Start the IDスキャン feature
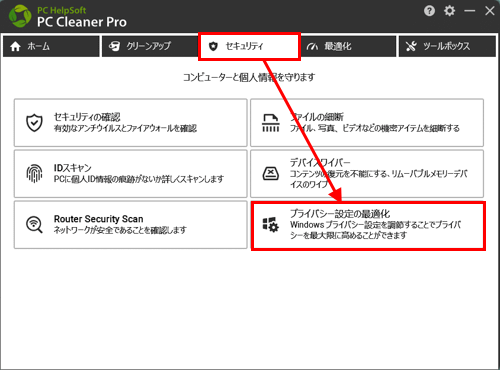Viewport: 500px width, 370px height. click(x=131, y=174)
